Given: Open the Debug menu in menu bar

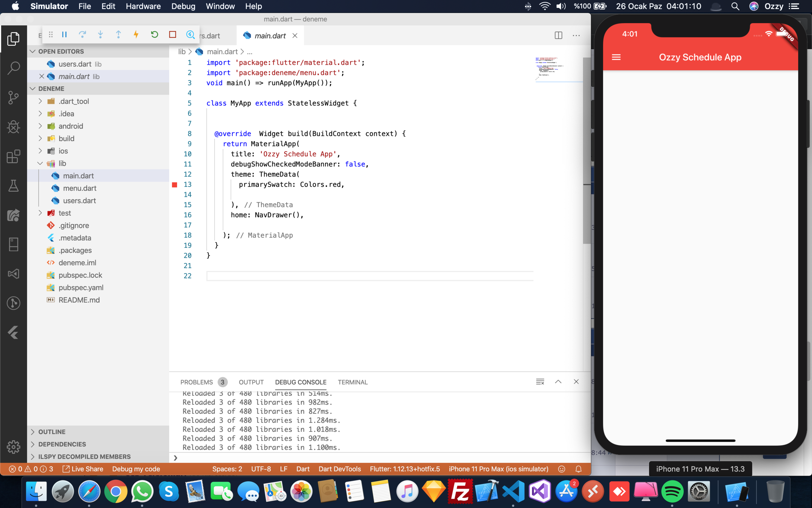Looking at the screenshot, I should point(183,6).
